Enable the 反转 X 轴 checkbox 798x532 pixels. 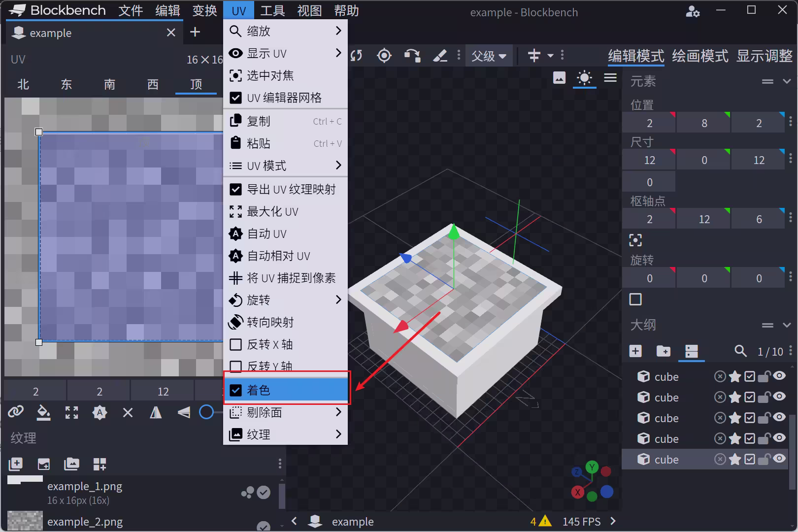coord(236,344)
